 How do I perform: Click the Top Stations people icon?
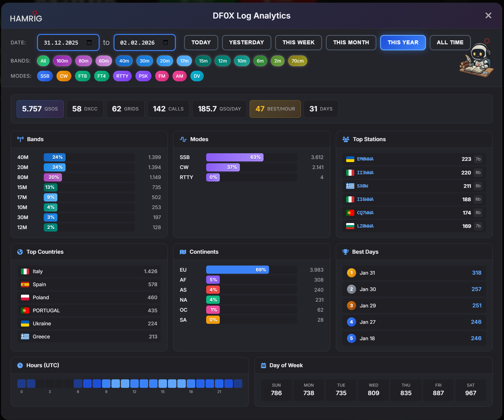pos(346,139)
